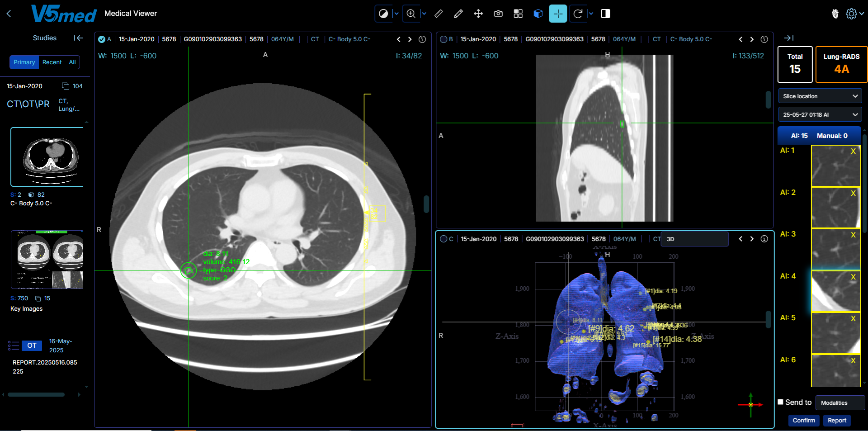Expand zoom options dropdown arrow
Image resolution: width=868 pixels, height=431 pixels.
(424, 14)
